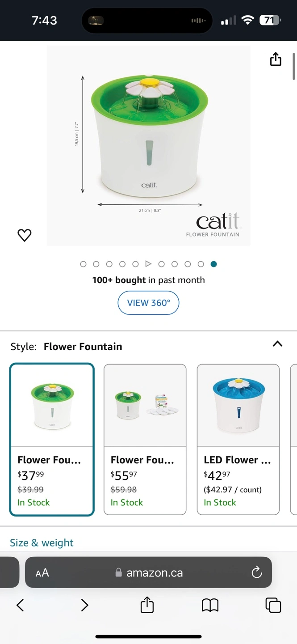Tap the amazon.ca address field
Viewport: 297px width, 644px height.
click(155, 572)
